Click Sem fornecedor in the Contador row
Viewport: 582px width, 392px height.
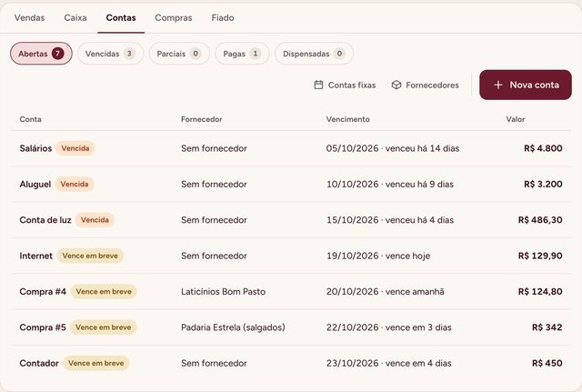(x=214, y=363)
